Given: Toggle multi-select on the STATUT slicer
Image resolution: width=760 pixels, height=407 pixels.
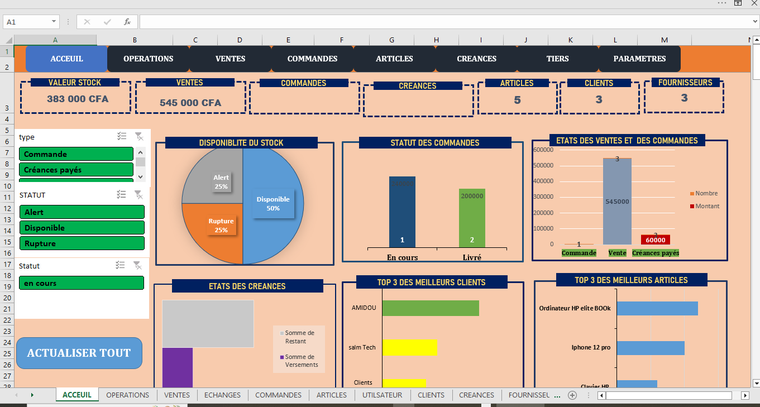Looking at the screenshot, I should (x=121, y=195).
